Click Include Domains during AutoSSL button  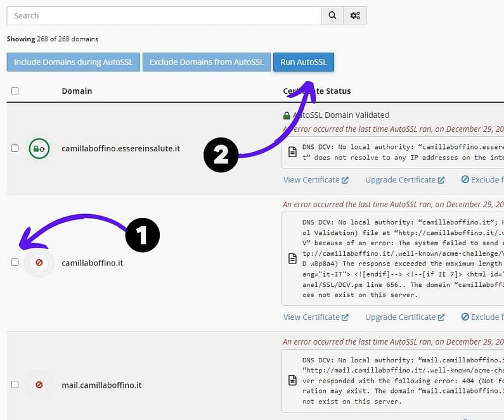point(74,62)
